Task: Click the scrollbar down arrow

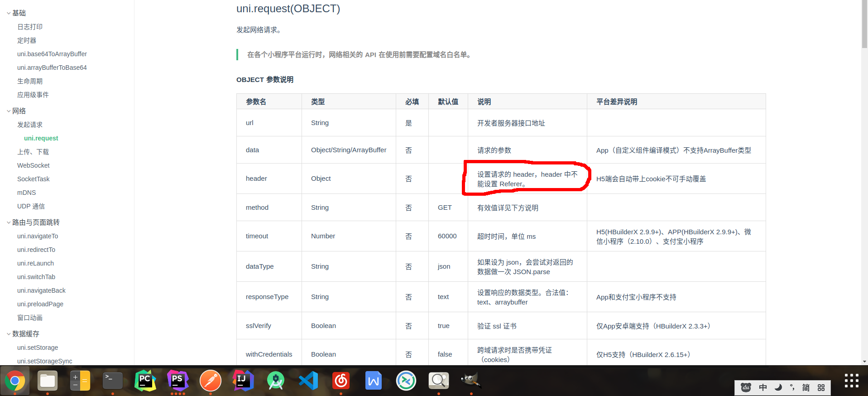Action: tap(864, 362)
